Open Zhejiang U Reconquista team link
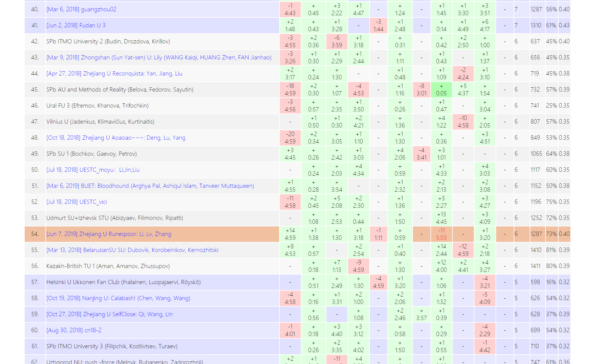 click(114, 73)
